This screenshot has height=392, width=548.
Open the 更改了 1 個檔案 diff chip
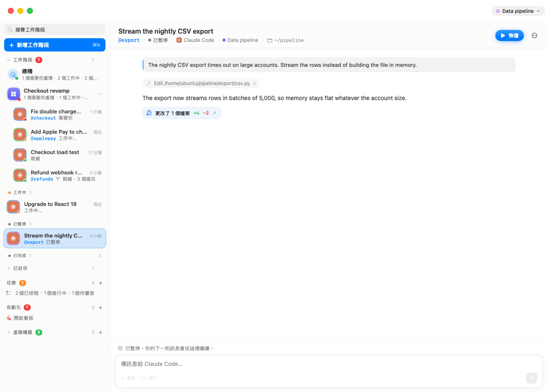coord(181,113)
